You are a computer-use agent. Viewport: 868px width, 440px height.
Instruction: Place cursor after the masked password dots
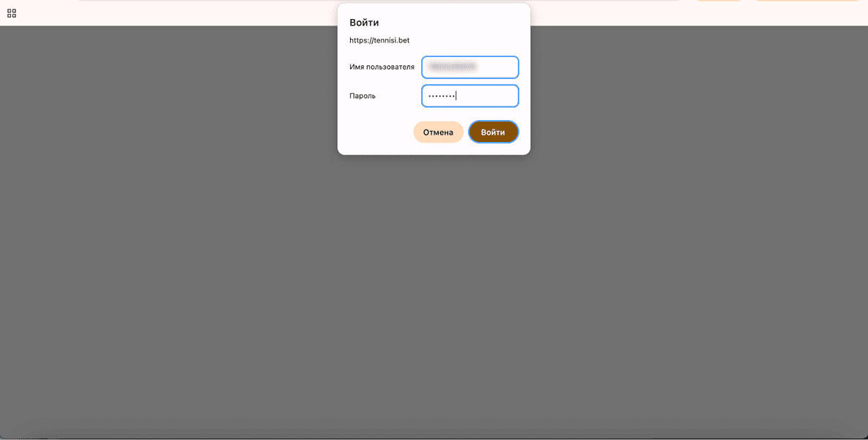(456, 96)
